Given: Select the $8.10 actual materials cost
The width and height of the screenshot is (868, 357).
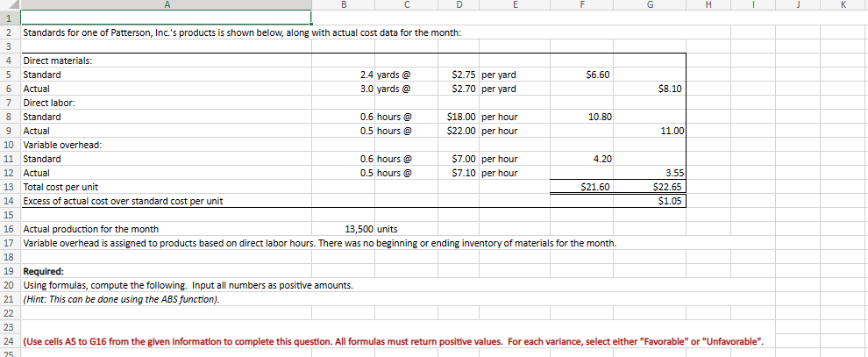Looking at the screenshot, I should point(650,89).
